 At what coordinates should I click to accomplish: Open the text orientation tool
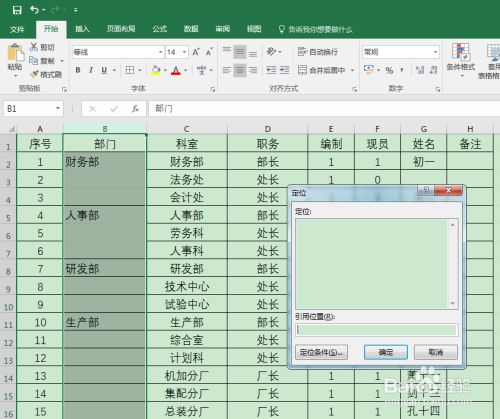(x=271, y=52)
